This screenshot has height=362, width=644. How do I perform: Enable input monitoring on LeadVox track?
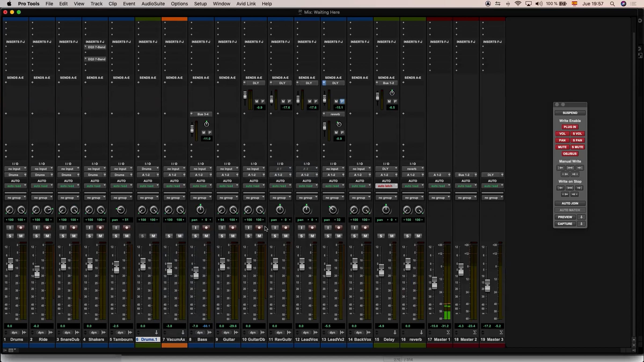(301, 228)
